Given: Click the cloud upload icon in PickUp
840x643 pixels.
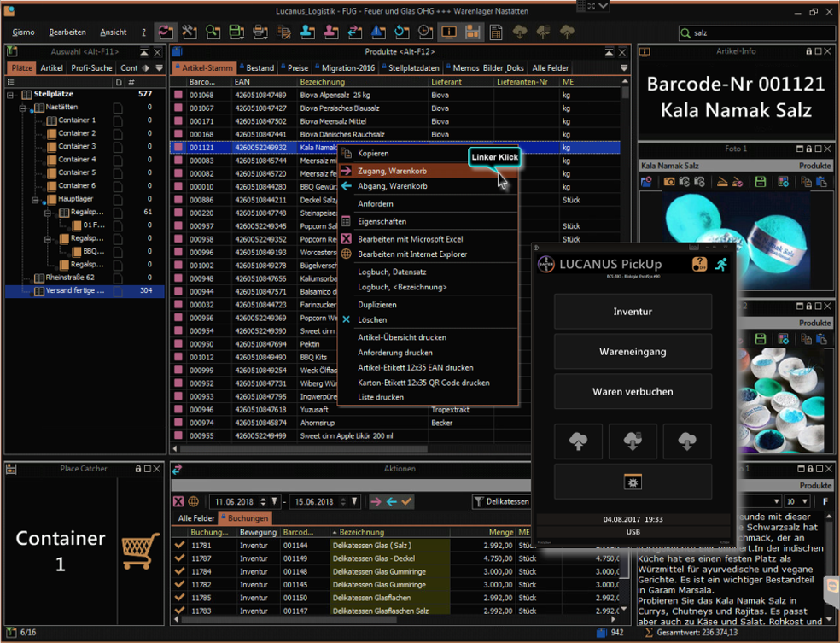Looking at the screenshot, I should point(578,441).
